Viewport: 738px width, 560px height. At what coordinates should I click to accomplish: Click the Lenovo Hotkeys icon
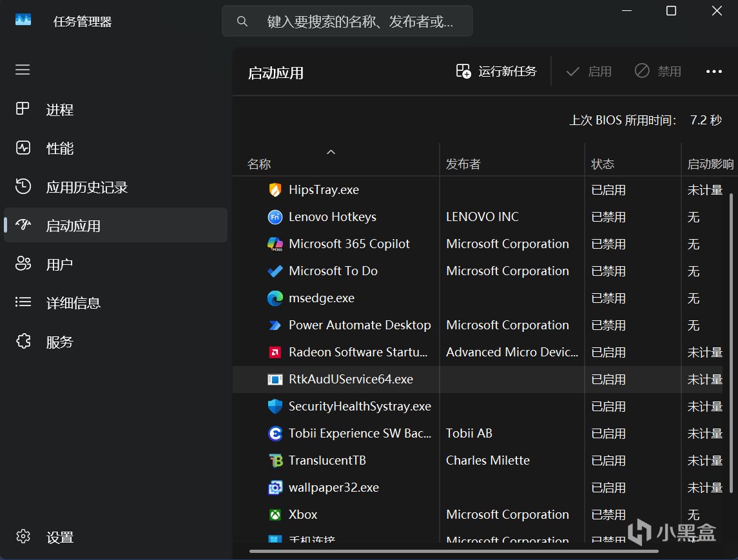click(275, 217)
